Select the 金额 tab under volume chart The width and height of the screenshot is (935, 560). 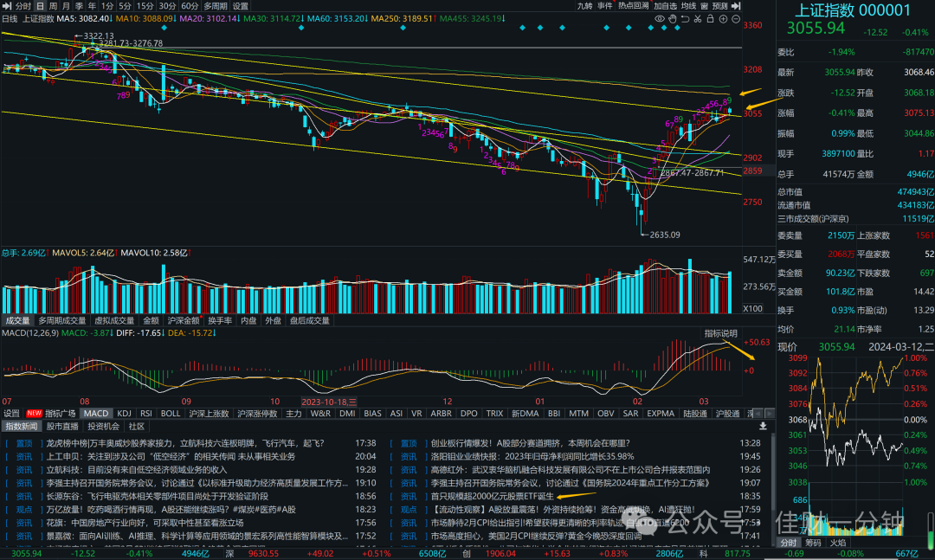point(152,320)
